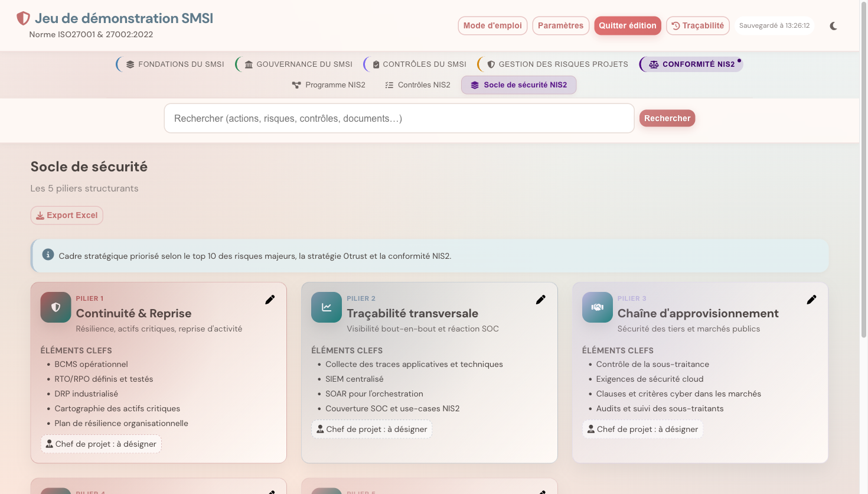The height and width of the screenshot is (494, 868).
Task: Click 'Plan de résilience organisationnelle' item
Action: click(x=122, y=423)
